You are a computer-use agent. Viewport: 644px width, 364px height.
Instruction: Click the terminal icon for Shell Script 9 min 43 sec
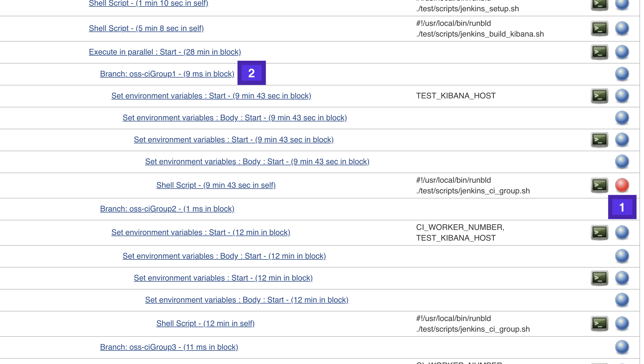599,185
